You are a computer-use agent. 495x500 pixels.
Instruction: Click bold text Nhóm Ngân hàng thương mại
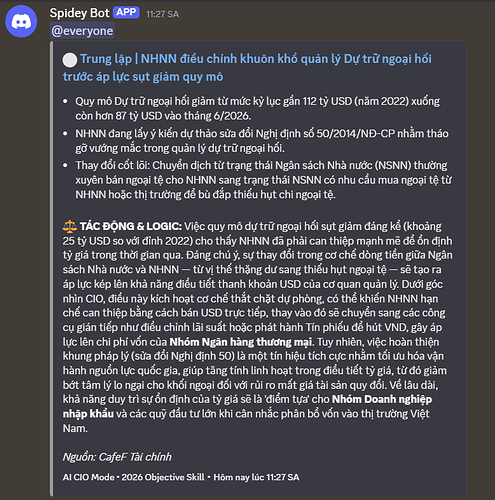point(241,342)
